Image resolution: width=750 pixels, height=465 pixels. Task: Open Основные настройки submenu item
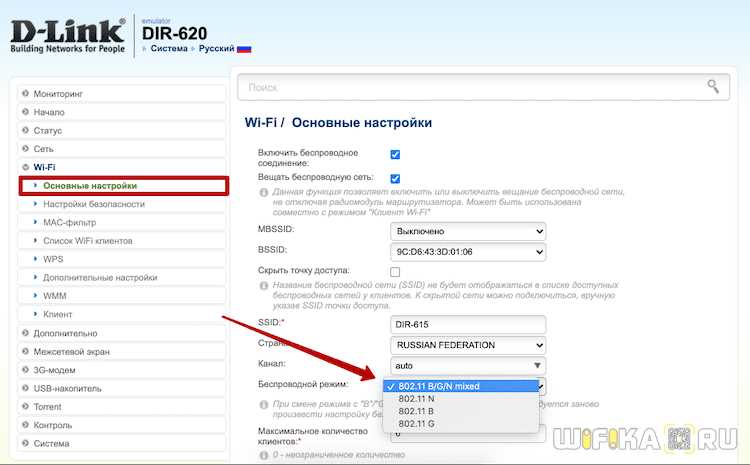[x=123, y=186]
